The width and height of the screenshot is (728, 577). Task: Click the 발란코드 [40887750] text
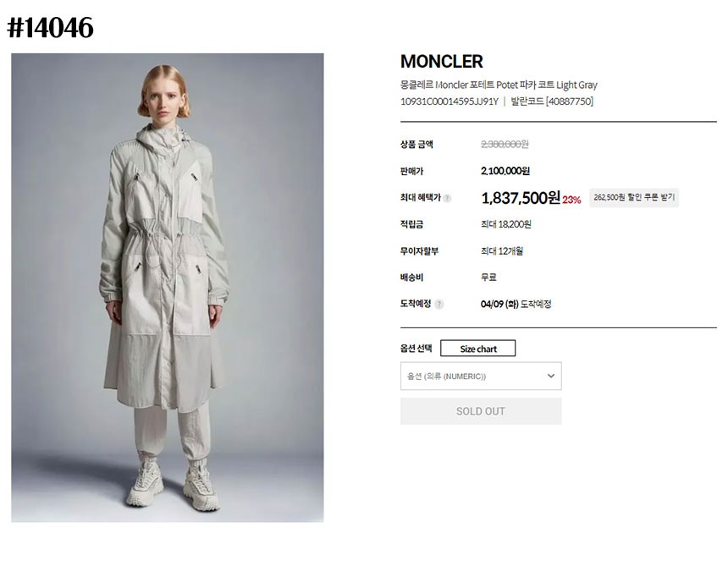[x=552, y=102]
